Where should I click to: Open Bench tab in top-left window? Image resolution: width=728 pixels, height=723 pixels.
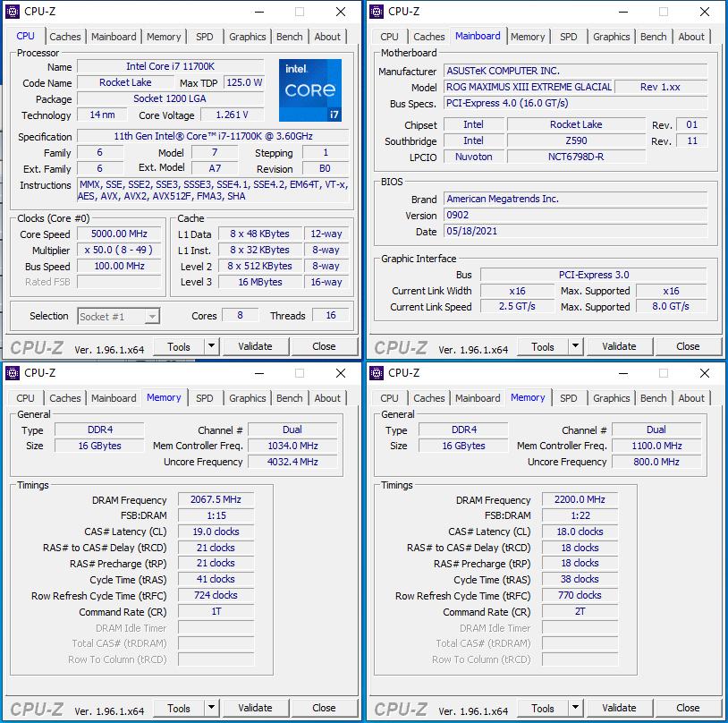click(x=289, y=37)
